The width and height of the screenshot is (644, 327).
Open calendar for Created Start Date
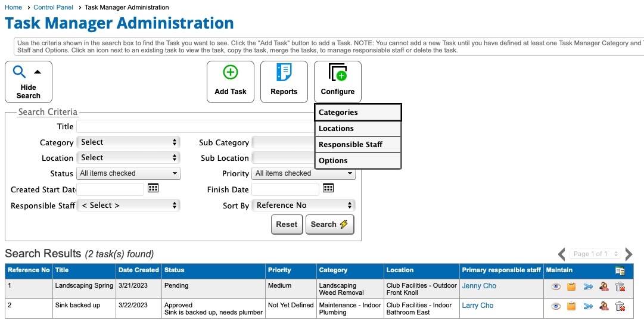point(153,188)
